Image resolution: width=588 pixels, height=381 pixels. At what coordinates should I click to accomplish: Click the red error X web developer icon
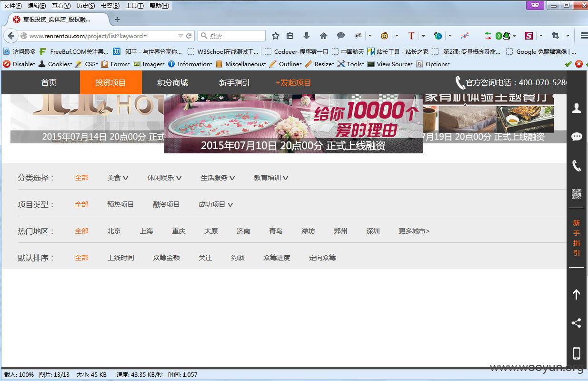click(579, 64)
